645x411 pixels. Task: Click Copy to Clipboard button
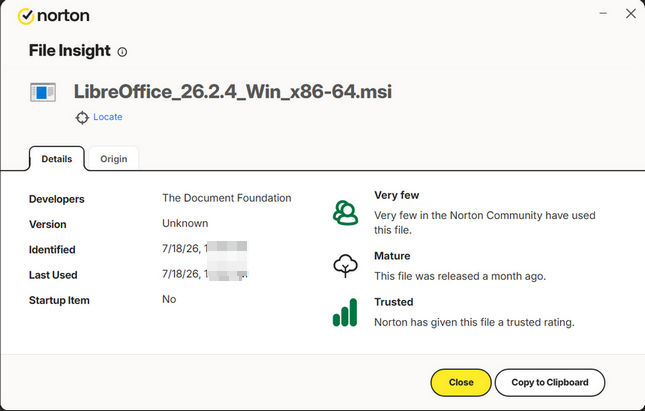[550, 382]
